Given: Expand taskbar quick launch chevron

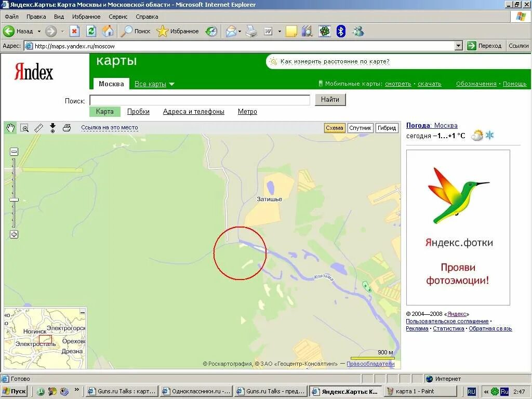Looking at the screenshot, I should point(77,390).
